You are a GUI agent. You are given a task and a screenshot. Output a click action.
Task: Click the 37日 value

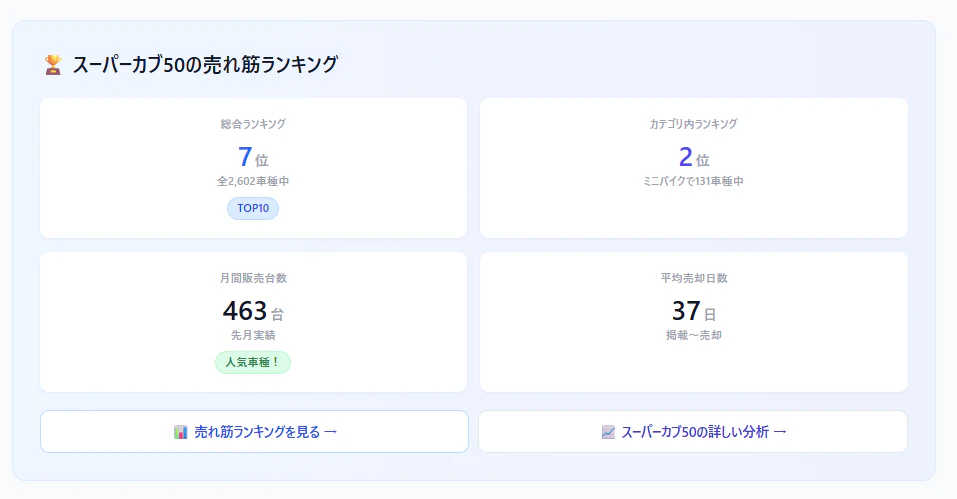693,312
